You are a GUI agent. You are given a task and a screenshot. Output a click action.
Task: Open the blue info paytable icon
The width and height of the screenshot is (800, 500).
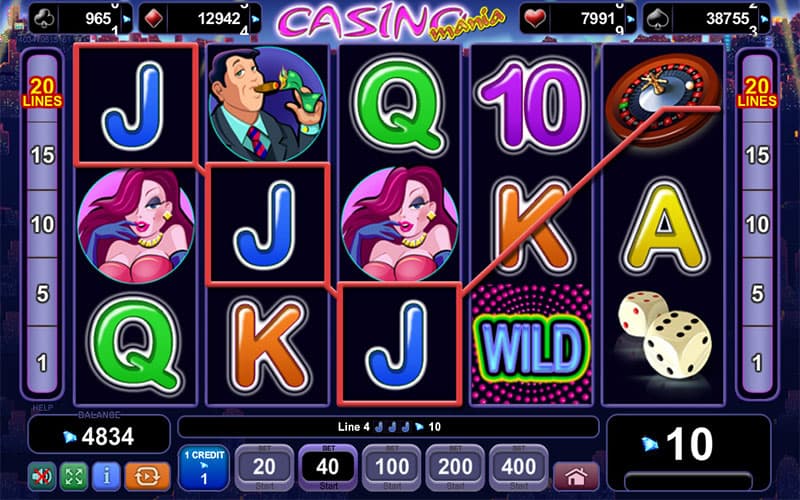(x=106, y=476)
